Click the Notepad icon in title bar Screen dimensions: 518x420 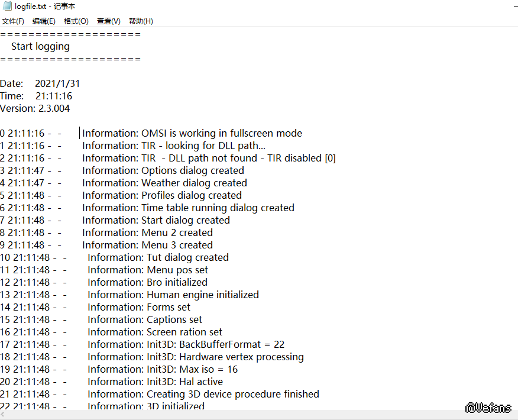point(7,6)
